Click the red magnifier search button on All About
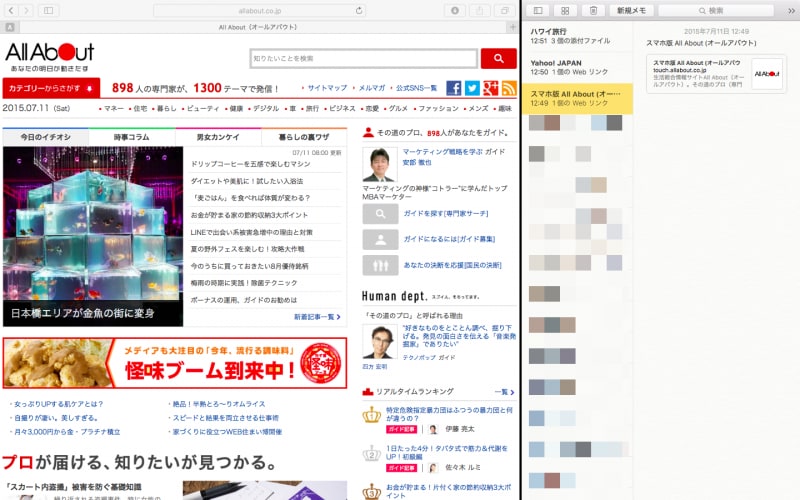Image resolution: width=800 pixels, height=500 pixels. [498, 59]
